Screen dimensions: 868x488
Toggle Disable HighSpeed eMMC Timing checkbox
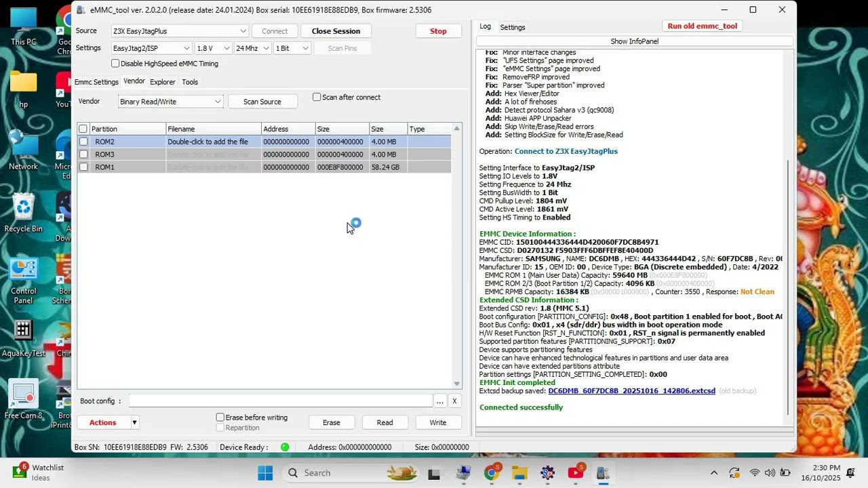tap(115, 64)
